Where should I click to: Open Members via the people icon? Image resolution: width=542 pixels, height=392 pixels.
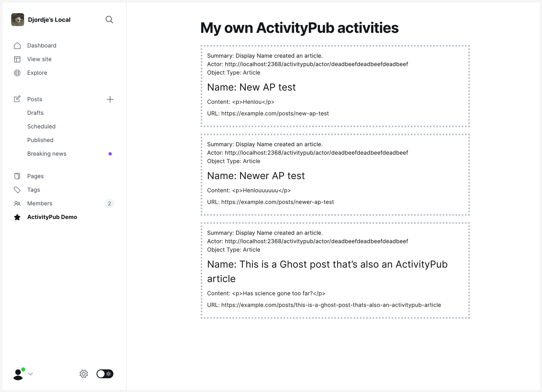click(x=17, y=203)
